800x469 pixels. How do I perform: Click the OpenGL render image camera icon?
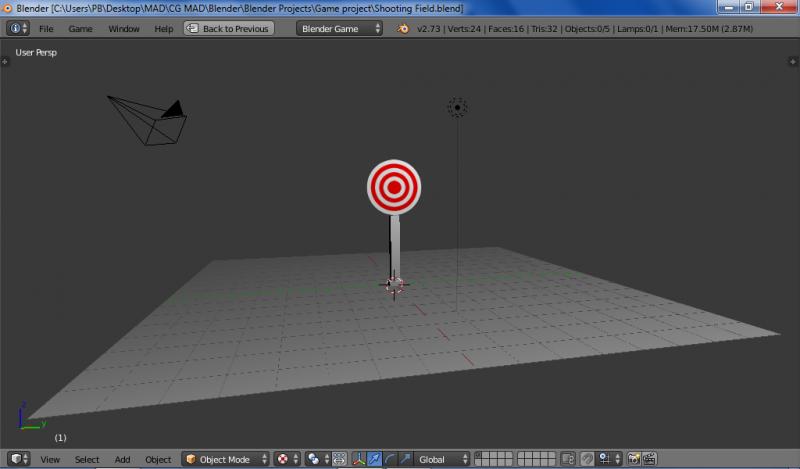[x=634, y=459]
